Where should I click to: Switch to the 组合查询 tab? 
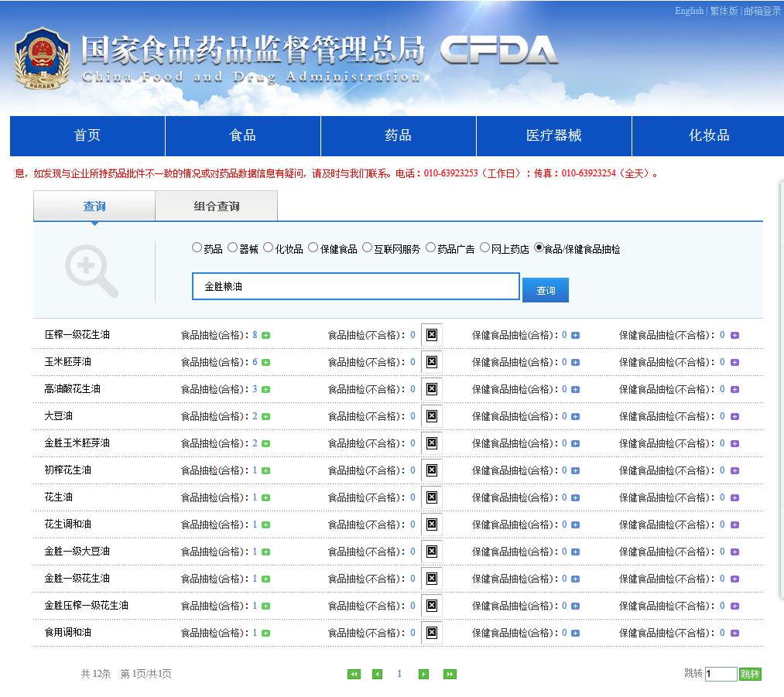217,206
